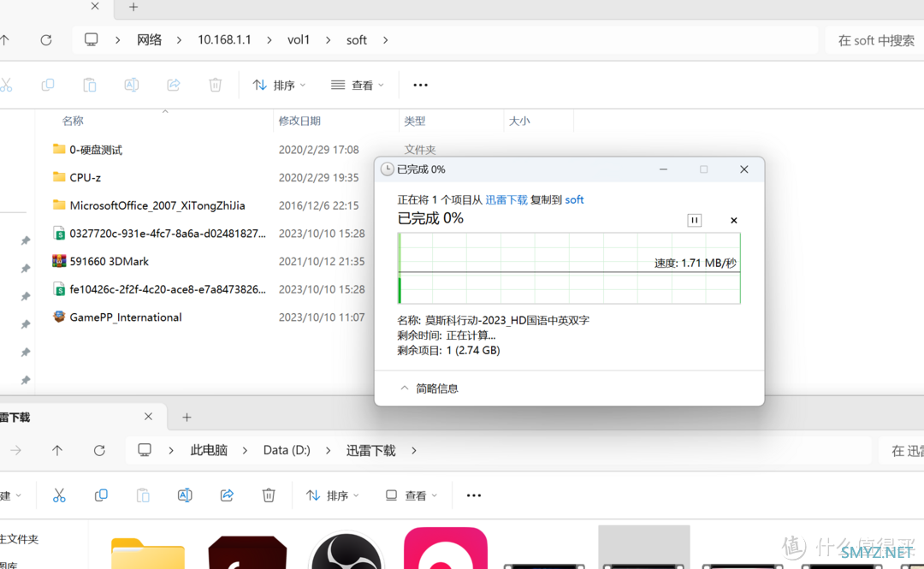The image size is (924, 569).
Task: Open 排序 dropdown in soft window
Action: point(279,85)
